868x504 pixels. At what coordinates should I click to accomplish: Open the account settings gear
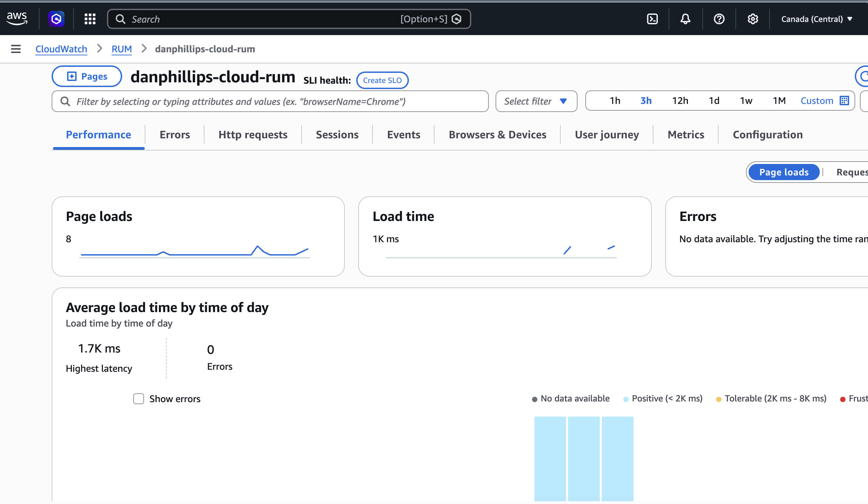click(x=753, y=19)
